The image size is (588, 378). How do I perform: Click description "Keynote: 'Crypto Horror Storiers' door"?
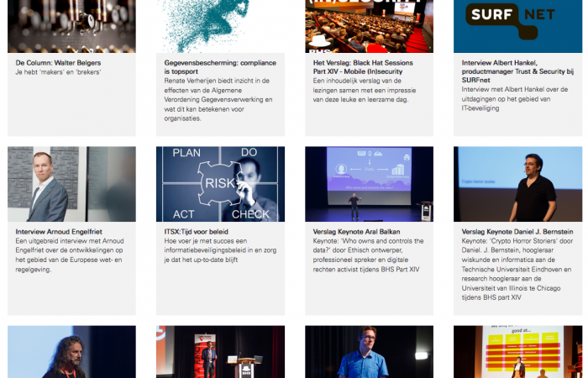(517, 269)
